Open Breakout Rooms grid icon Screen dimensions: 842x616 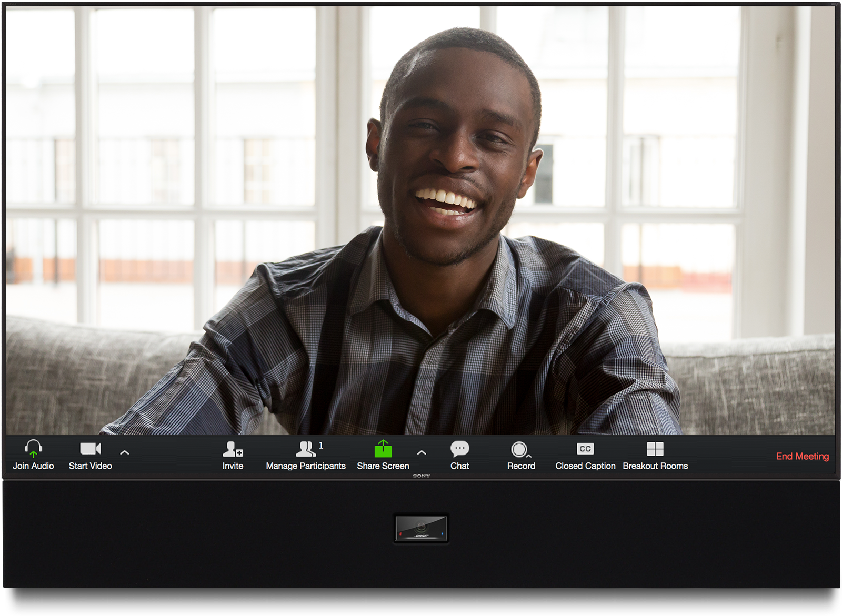point(655,449)
